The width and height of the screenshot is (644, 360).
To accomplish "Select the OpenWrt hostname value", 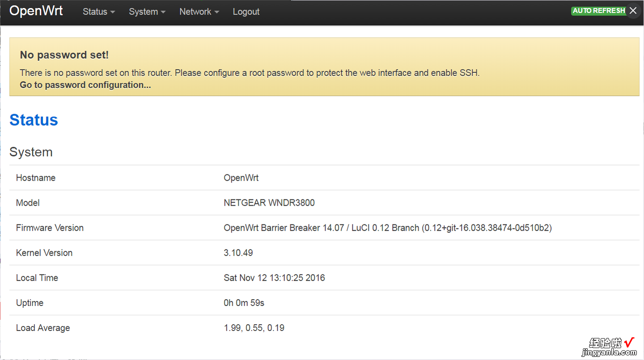I will 241,178.
